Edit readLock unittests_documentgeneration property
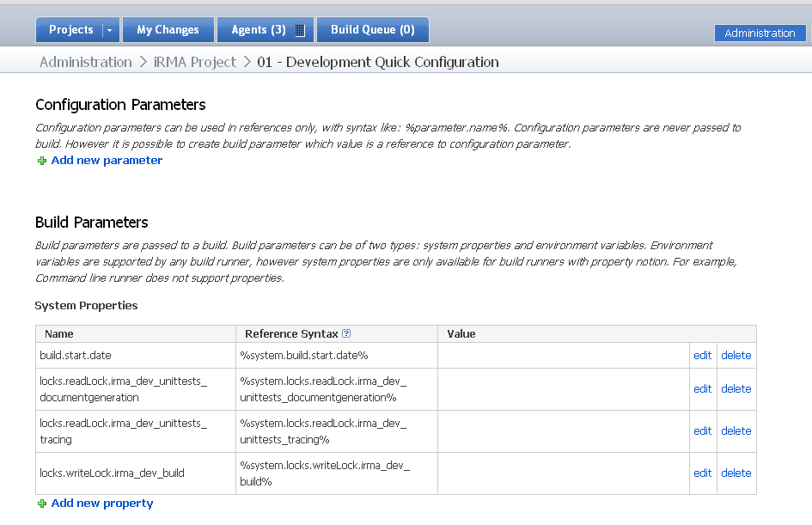 702,389
